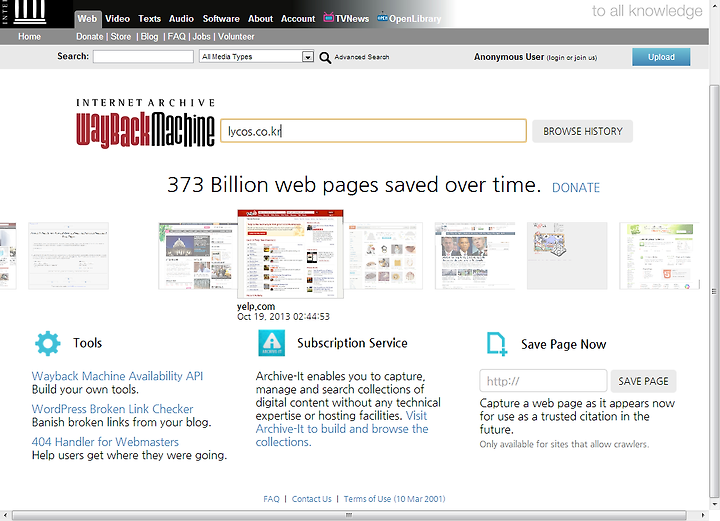Click the Wayback URL field containing lycos.co.kr
Viewport: 720px width, 521px height.
(373, 131)
